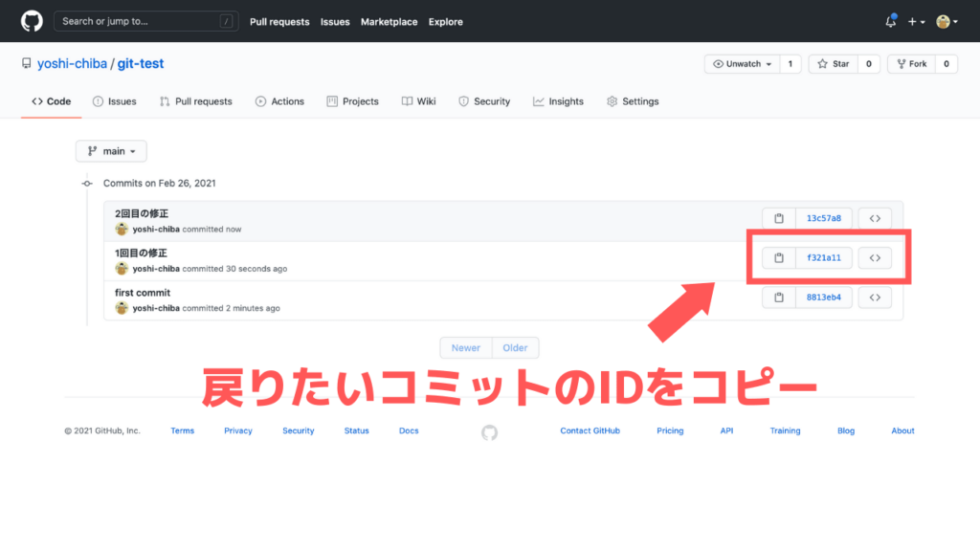Browse code at commit 8813eb4 via brackets icon
This screenshot has height=551, width=980.
click(x=875, y=297)
